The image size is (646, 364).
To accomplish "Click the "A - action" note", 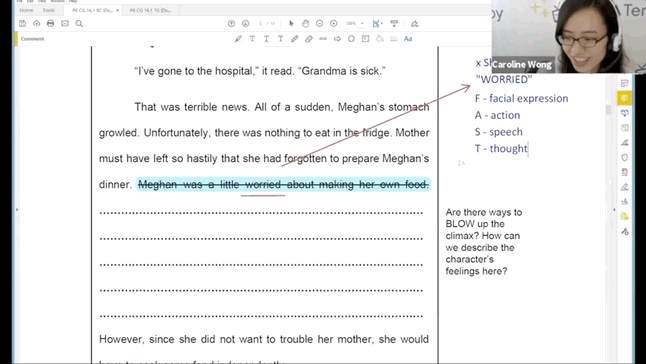I will click(x=497, y=115).
